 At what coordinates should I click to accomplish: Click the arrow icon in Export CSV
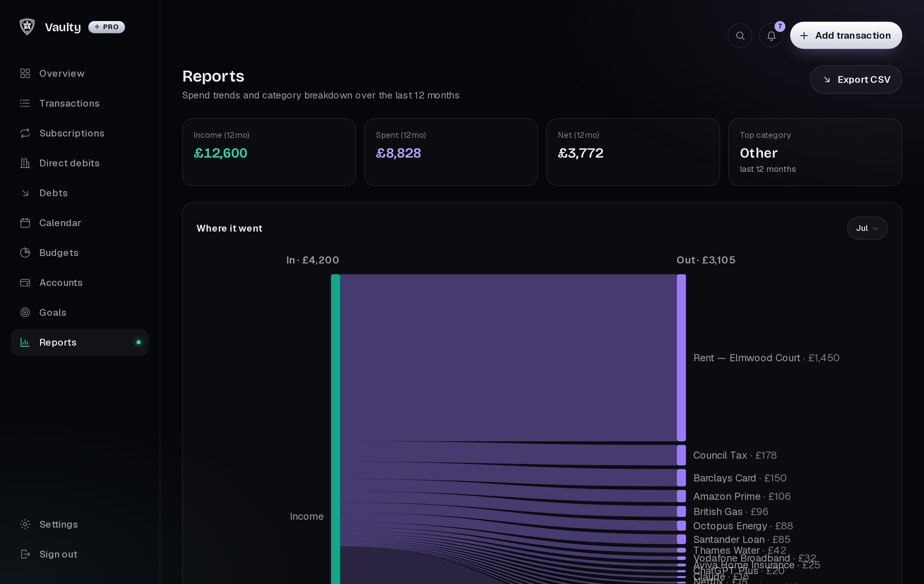pyautogui.click(x=827, y=79)
